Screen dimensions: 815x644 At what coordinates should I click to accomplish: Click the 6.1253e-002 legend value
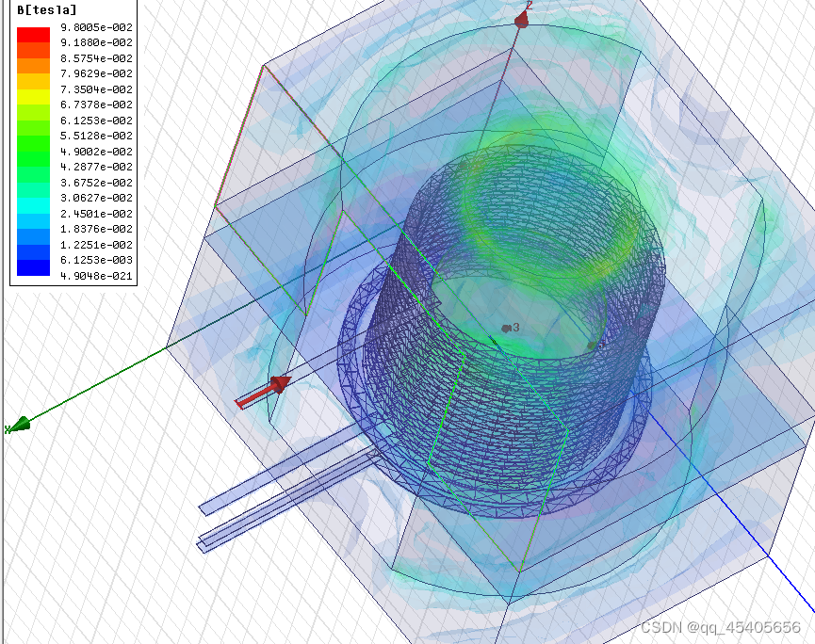[x=96, y=120]
